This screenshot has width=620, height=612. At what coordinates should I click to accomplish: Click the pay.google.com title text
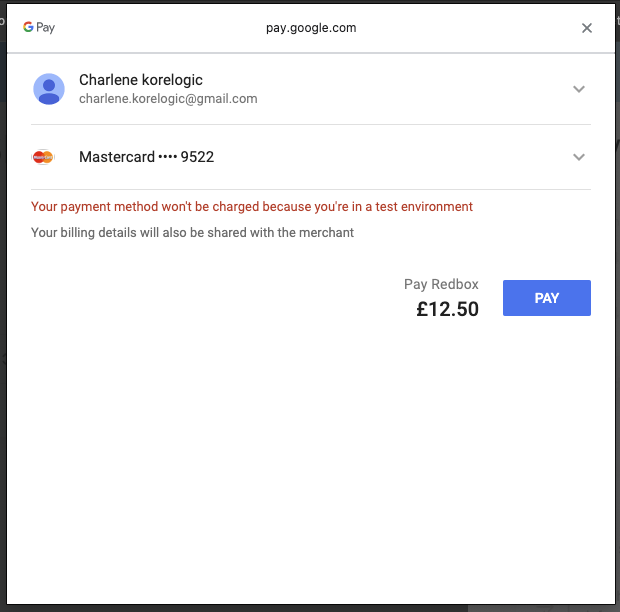pyautogui.click(x=311, y=28)
